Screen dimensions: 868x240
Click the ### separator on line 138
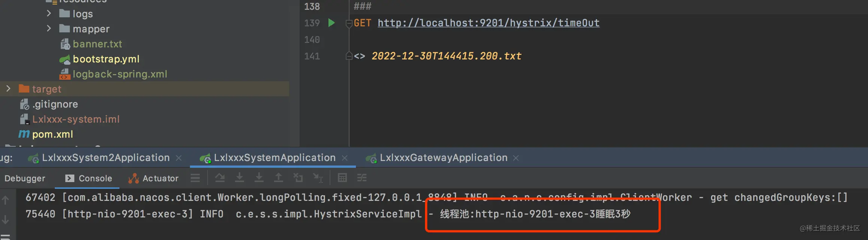coord(362,7)
